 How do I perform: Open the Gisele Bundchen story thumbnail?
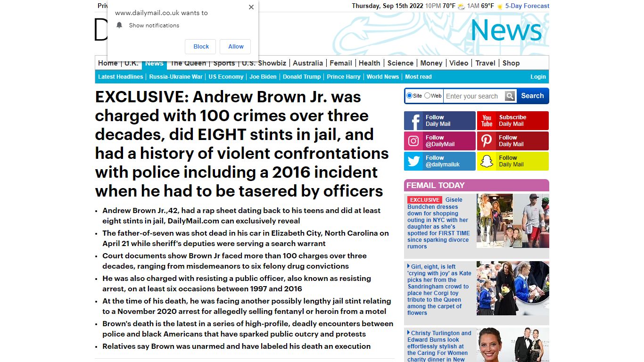(x=513, y=221)
